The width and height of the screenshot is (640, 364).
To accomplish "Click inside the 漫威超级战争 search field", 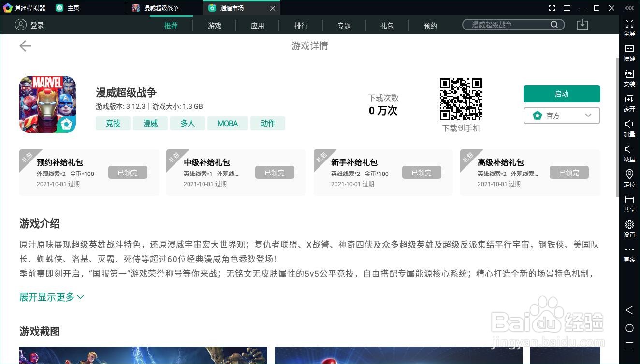I will [x=508, y=24].
